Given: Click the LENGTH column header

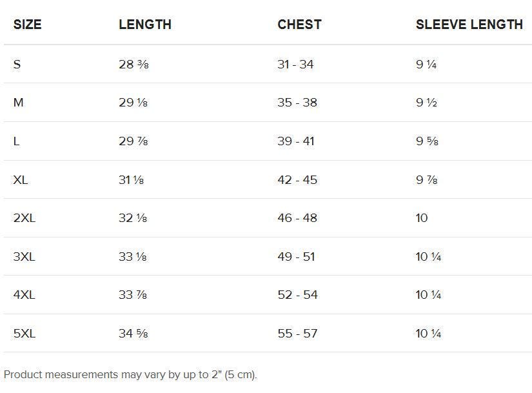Looking at the screenshot, I should point(145,25).
